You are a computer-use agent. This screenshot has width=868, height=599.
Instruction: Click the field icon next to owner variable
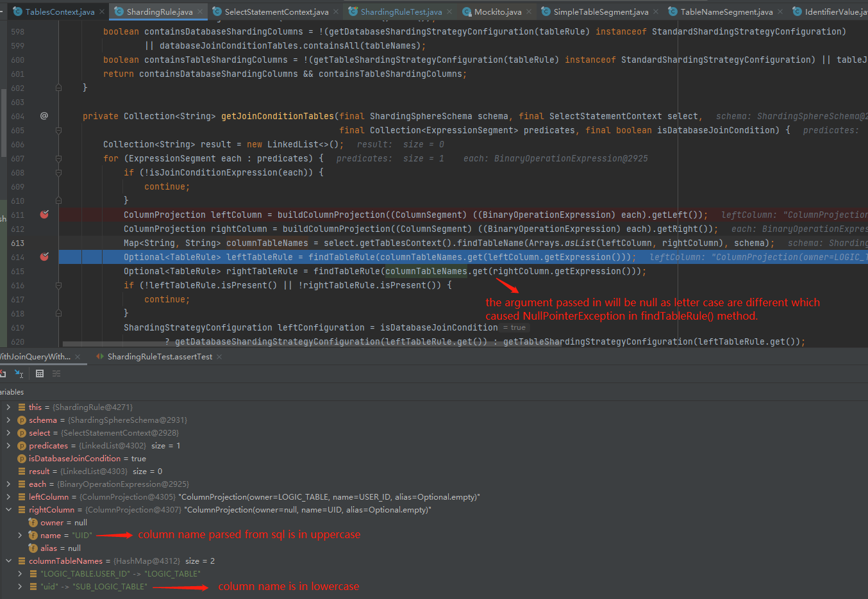(x=33, y=522)
